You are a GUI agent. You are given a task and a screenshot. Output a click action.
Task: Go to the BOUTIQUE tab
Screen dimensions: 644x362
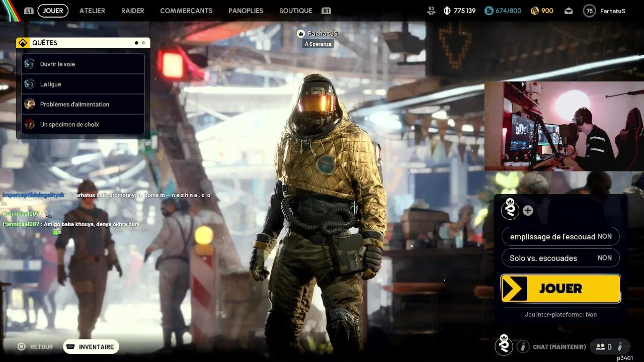click(x=295, y=11)
